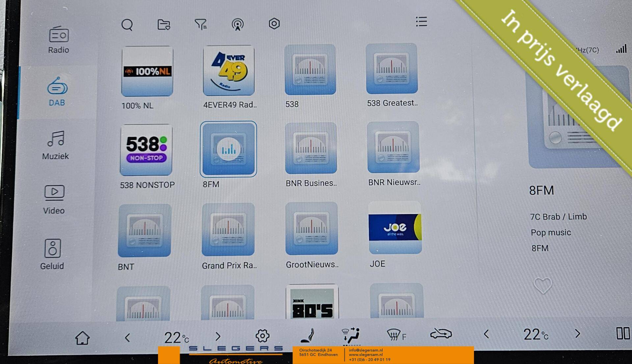
Task: Play the JOE radio station
Action: pyautogui.click(x=395, y=228)
